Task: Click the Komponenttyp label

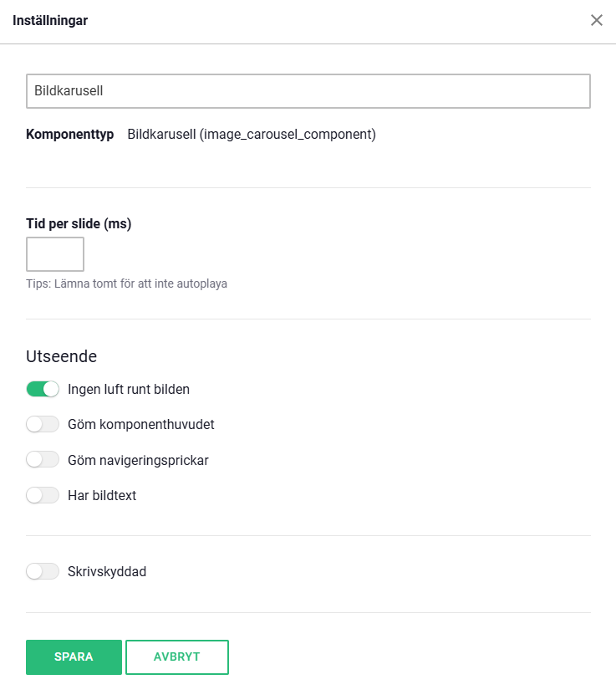Action: pos(70,134)
